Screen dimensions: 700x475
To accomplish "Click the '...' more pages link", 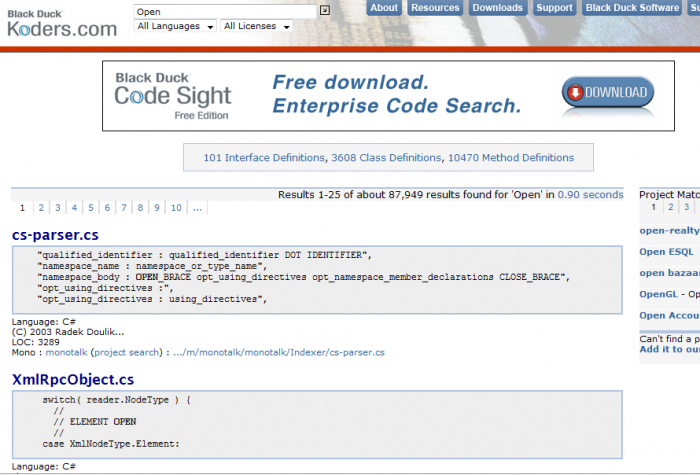I will click(197, 208).
